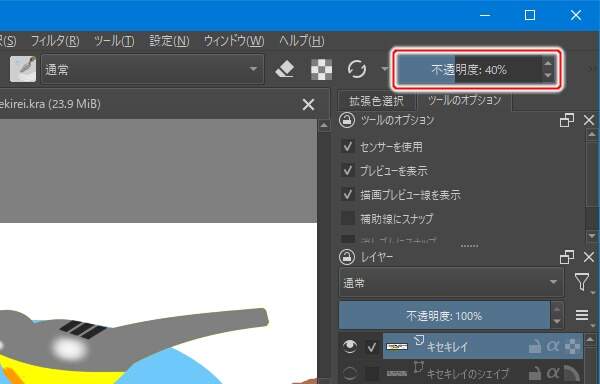Close the レイヤー docker

[x=589, y=257]
